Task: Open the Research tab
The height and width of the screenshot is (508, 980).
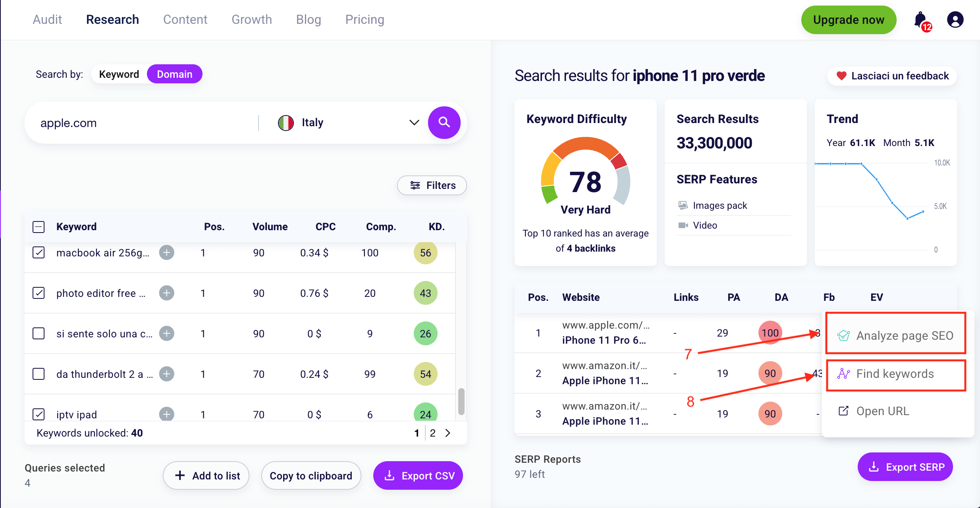Action: tap(112, 19)
